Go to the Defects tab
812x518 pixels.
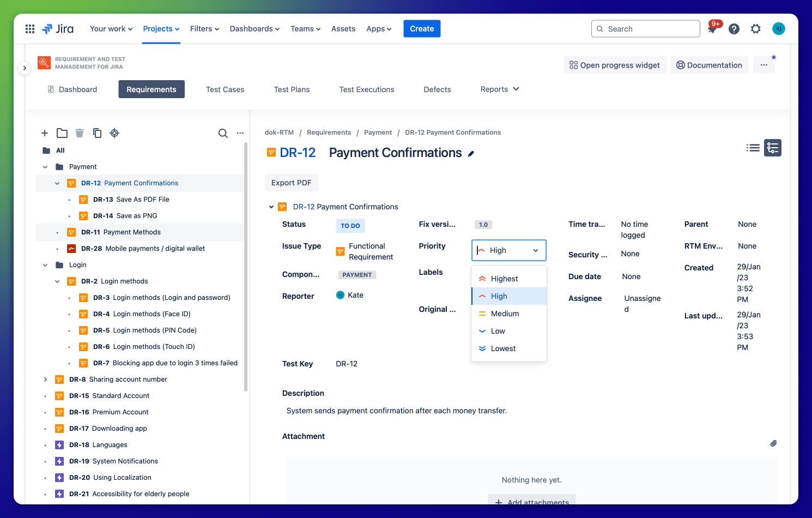pos(437,89)
